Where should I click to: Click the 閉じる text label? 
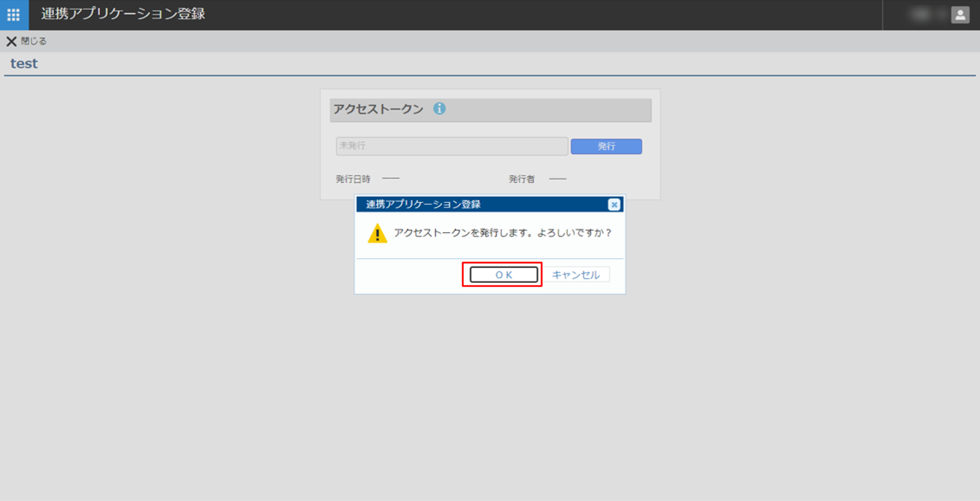pyautogui.click(x=34, y=41)
